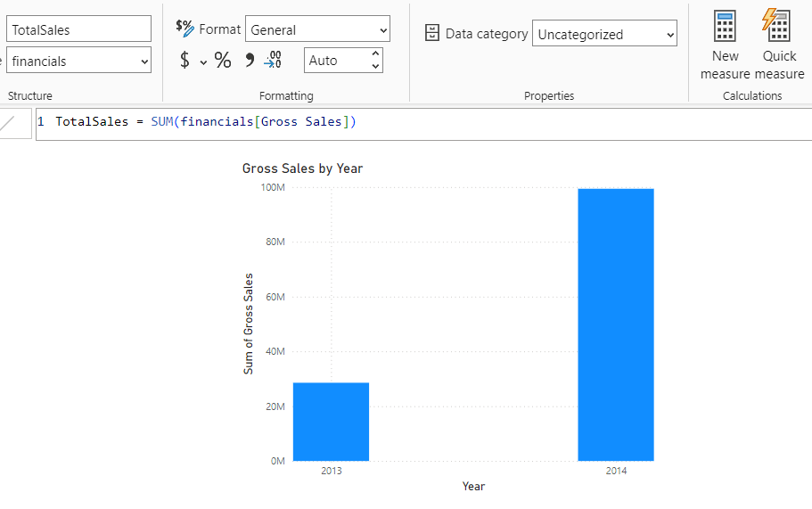This screenshot has height=509, width=812.
Task: Apply percentage format icon
Action: (x=223, y=60)
